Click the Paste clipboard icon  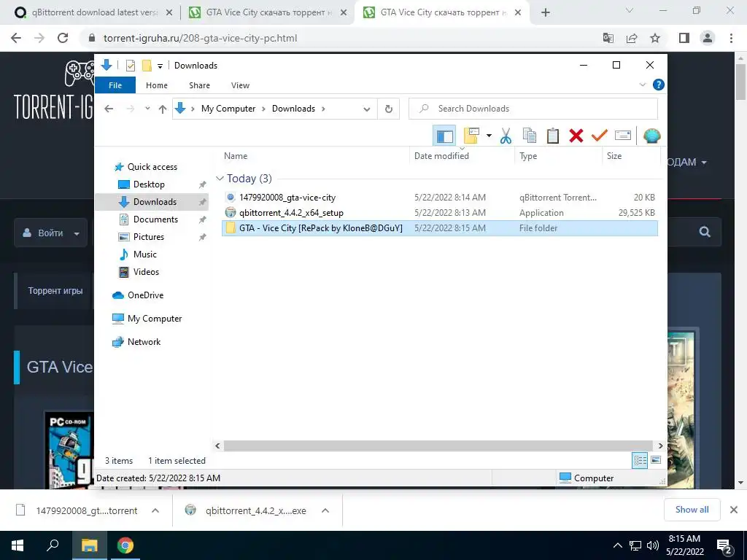click(553, 136)
